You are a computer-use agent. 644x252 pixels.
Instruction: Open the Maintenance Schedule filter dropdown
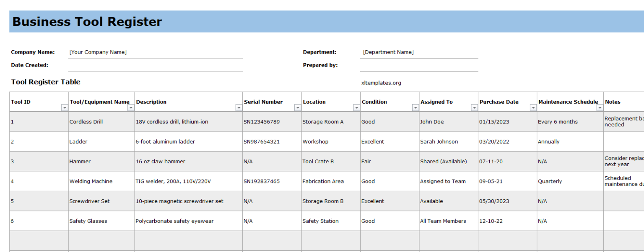pyautogui.click(x=599, y=108)
